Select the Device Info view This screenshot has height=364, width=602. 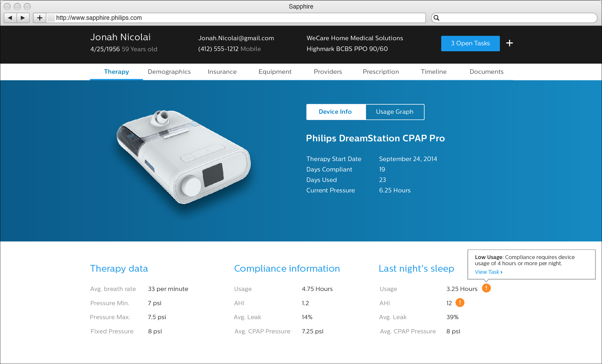(x=335, y=112)
